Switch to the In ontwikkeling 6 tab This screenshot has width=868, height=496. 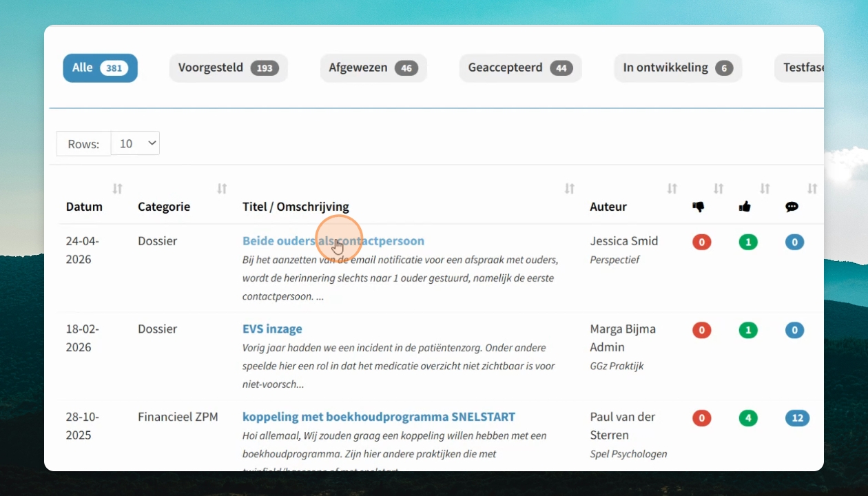tap(678, 68)
